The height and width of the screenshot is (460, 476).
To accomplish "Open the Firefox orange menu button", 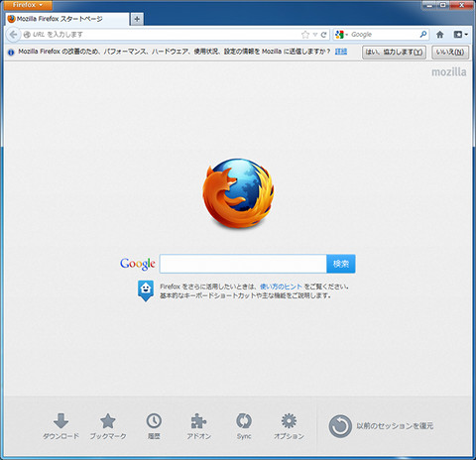I will [28, 5].
